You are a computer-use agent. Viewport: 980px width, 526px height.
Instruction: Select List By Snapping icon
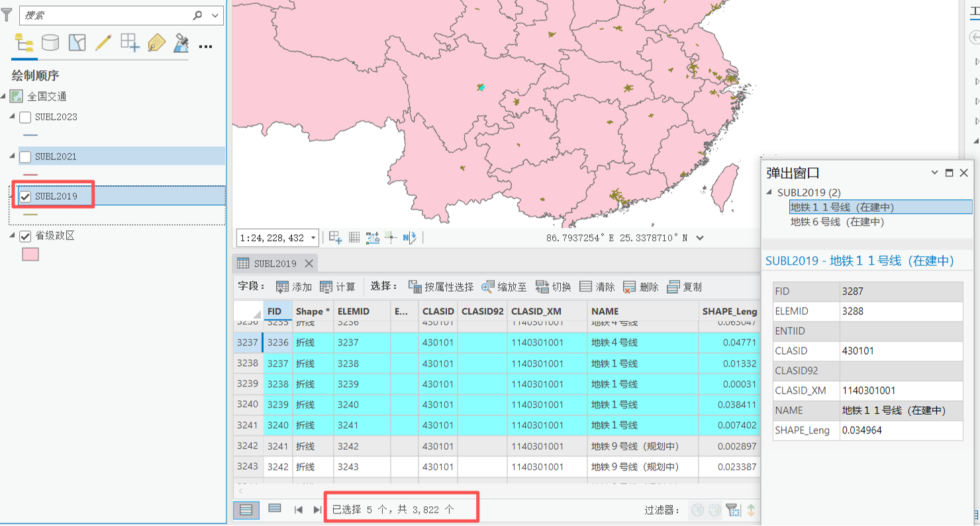click(130, 44)
